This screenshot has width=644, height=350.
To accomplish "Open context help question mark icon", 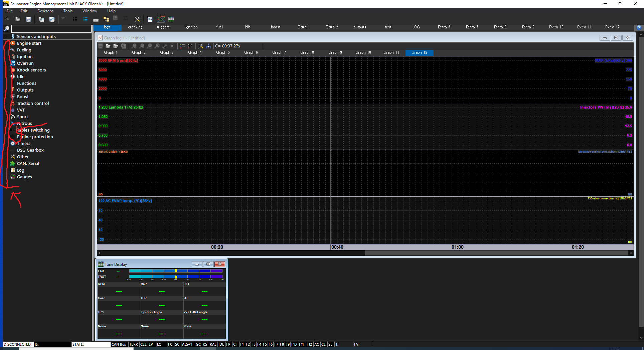I will (639, 28).
